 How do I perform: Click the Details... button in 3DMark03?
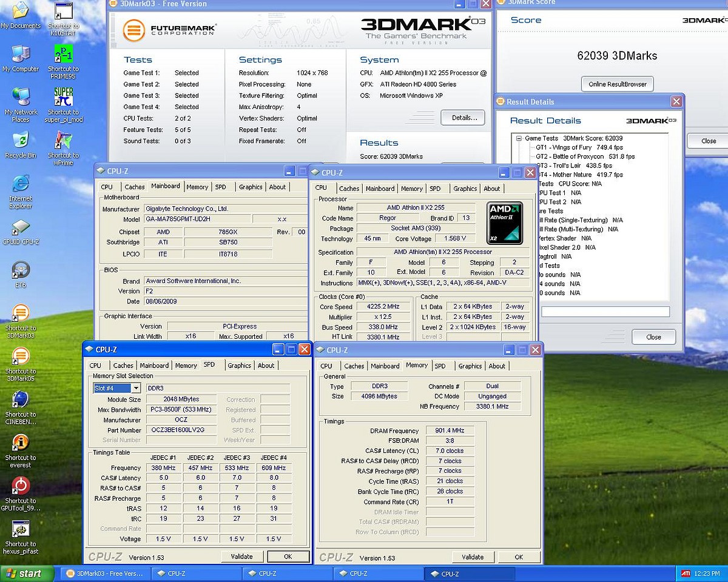tap(463, 118)
